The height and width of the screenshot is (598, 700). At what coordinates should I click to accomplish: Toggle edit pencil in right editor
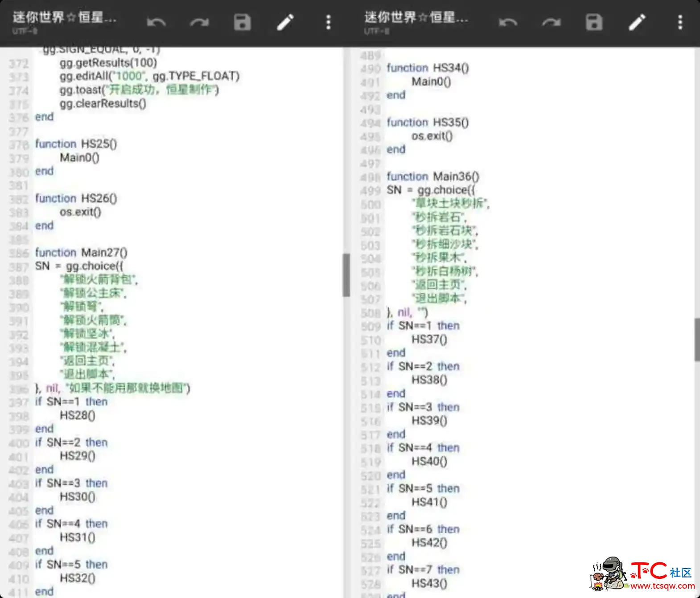637,22
